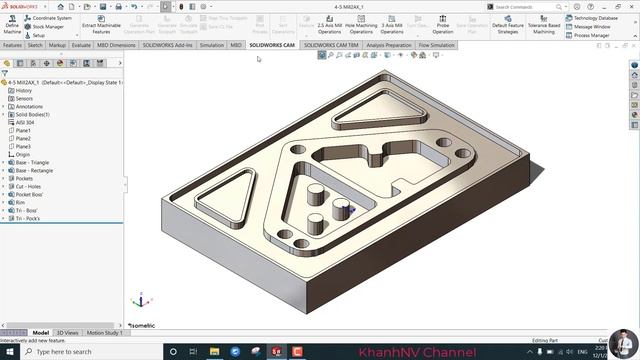Open the Undo dropdown arrow

tap(141, 7)
